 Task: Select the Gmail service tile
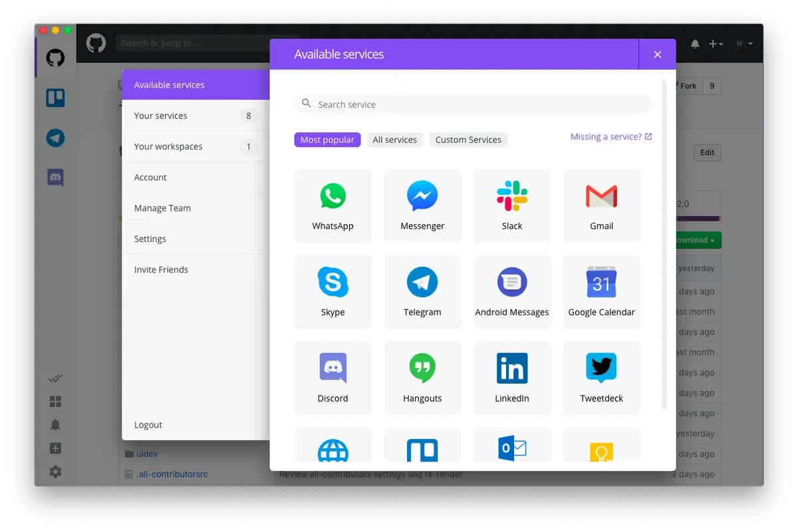[x=602, y=205]
